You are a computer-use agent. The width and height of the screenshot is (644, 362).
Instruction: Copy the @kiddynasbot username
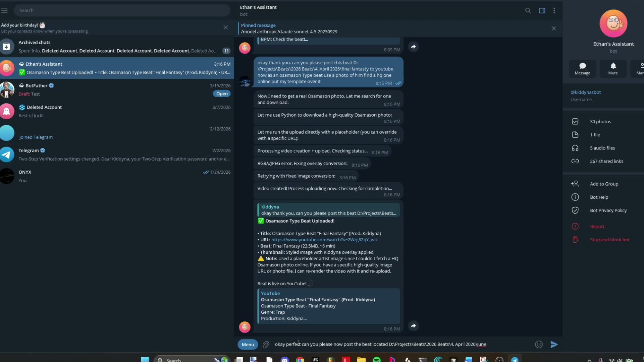586,92
